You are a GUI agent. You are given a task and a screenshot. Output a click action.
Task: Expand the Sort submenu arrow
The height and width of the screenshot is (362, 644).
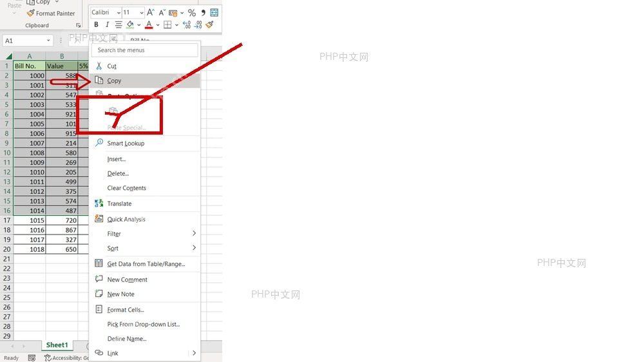[x=194, y=247]
